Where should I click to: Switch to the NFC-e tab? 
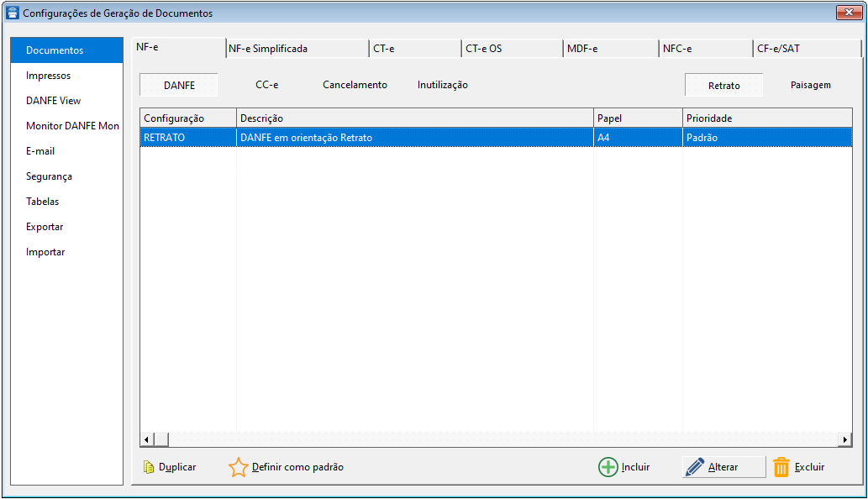pyautogui.click(x=706, y=49)
